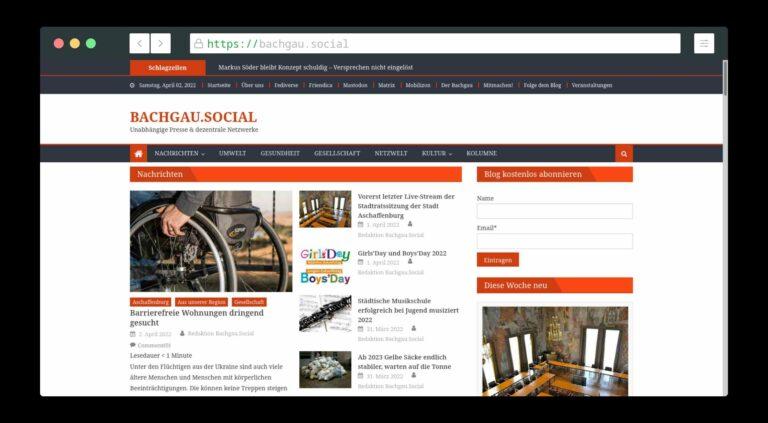Open Vorerst letzter Live-Stream article title
The width and height of the screenshot is (768, 423).
click(406, 206)
